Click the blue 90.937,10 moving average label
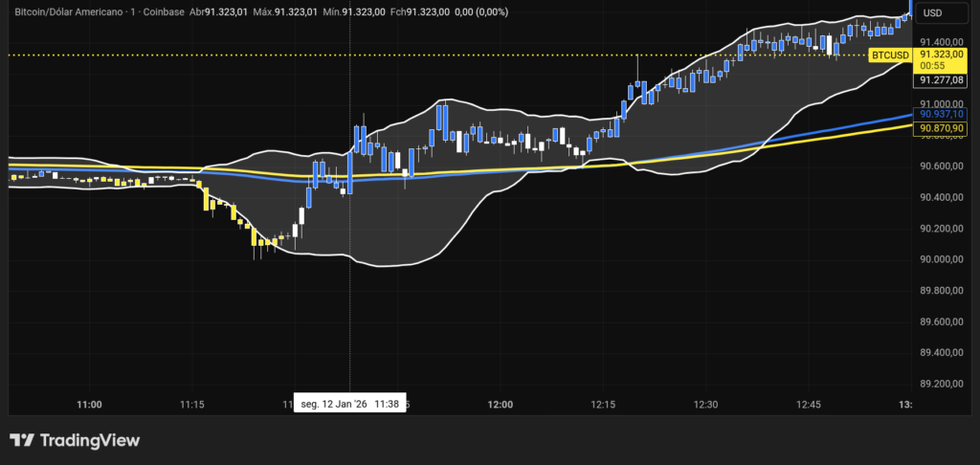The image size is (980, 465). [x=940, y=114]
